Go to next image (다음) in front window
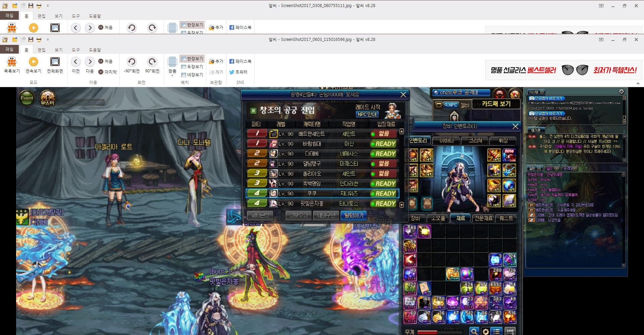This screenshot has height=335, width=644. [x=90, y=65]
